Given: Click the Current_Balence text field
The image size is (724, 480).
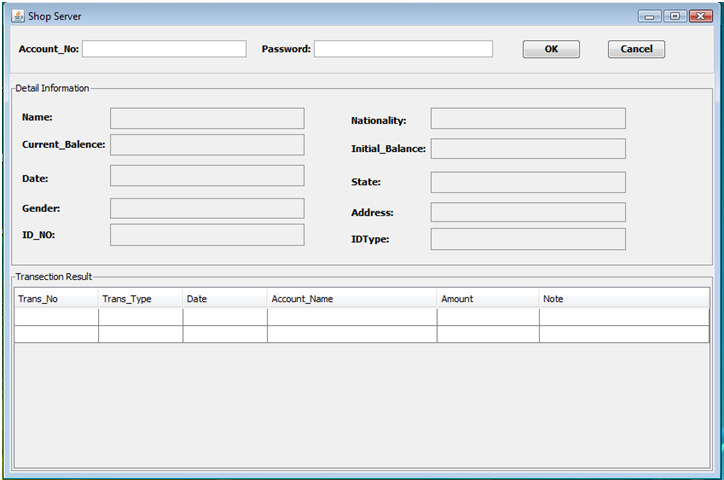Looking at the screenshot, I should [207, 145].
